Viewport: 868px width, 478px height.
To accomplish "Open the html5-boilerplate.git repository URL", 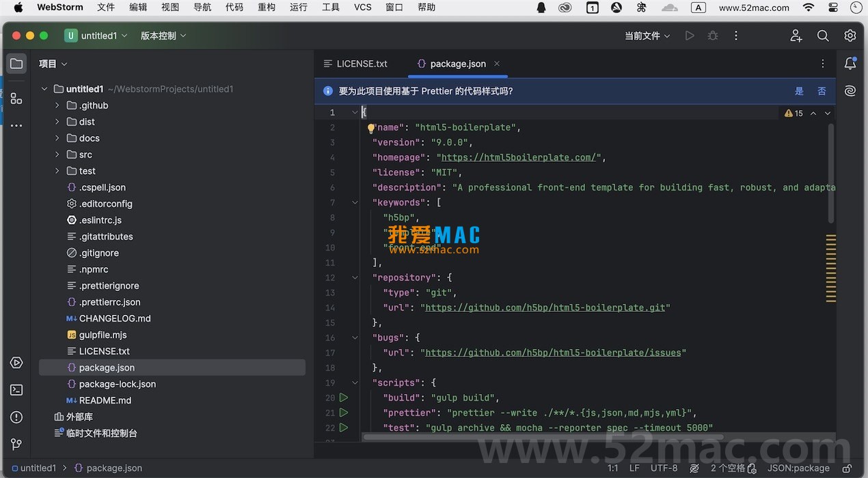I will click(545, 308).
